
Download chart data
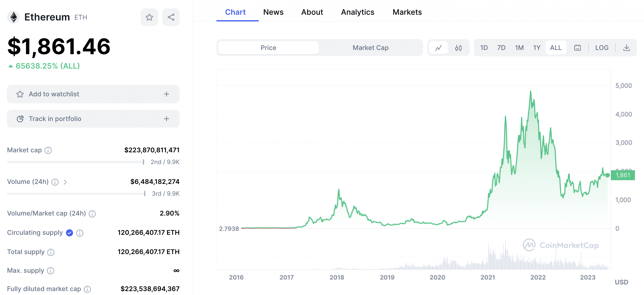point(627,48)
